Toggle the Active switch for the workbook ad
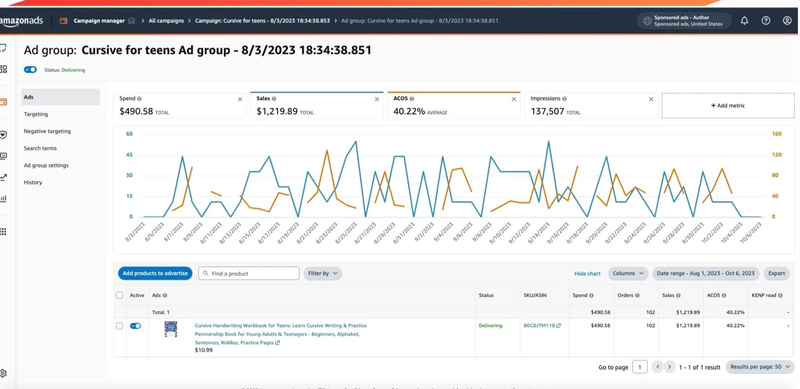The height and width of the screenshot is (389, 800). click(135, 326)
